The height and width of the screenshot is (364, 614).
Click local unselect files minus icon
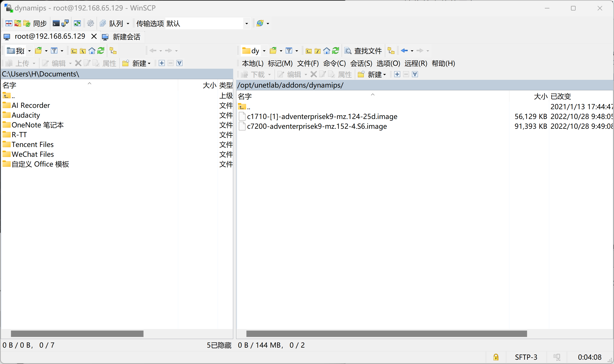171,63
